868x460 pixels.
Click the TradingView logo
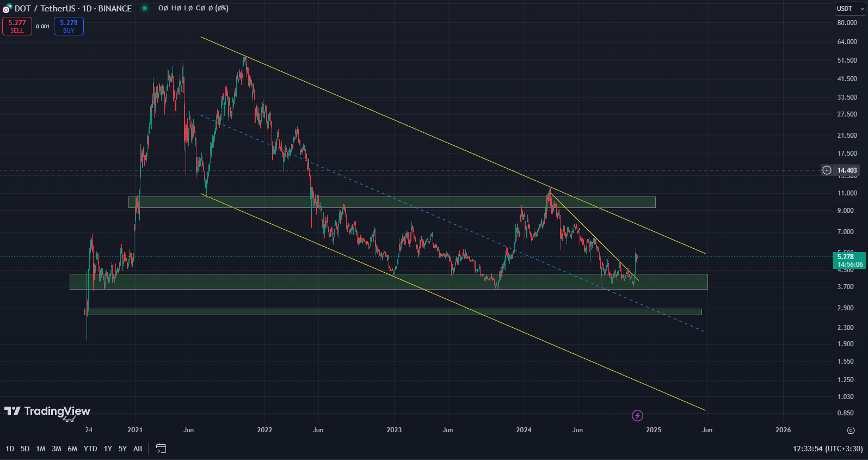(x=47, y=412)
